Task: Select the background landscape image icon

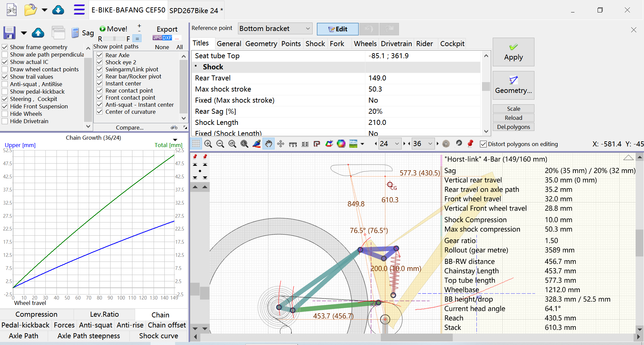Action: pos(353,144)
